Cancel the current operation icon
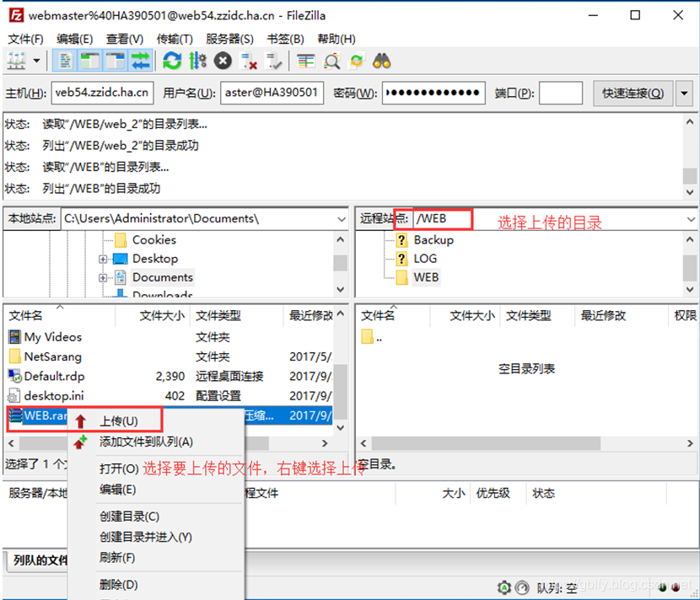The width and height of the screenshot is (700, 600). [223, 61]
